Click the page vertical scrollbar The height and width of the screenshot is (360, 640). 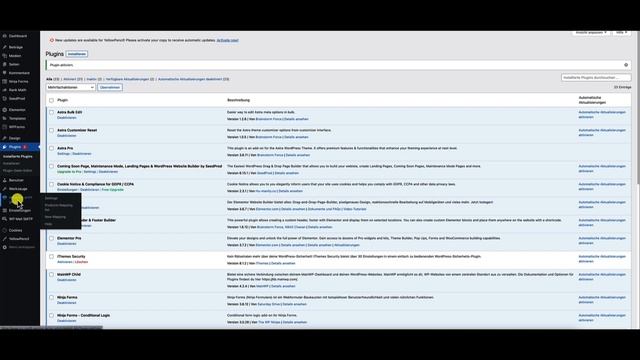(638, 106)
